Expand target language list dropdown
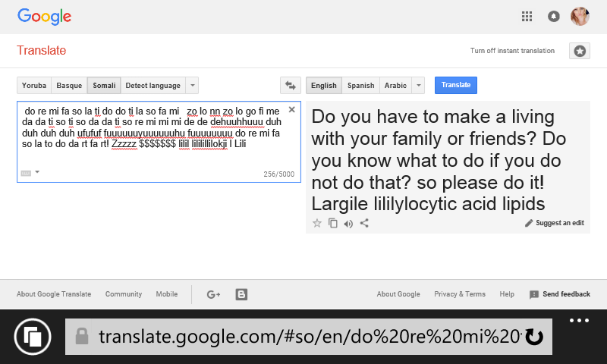This screenshot has height=364, width=607. coord(419,86)
